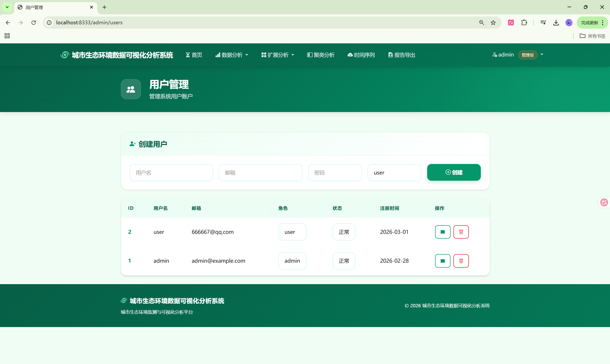Go back with the browser back arrow
Image resolution: width=610 pixels, height=364 pixels.
pyautogui.click(x=8, y=23)
